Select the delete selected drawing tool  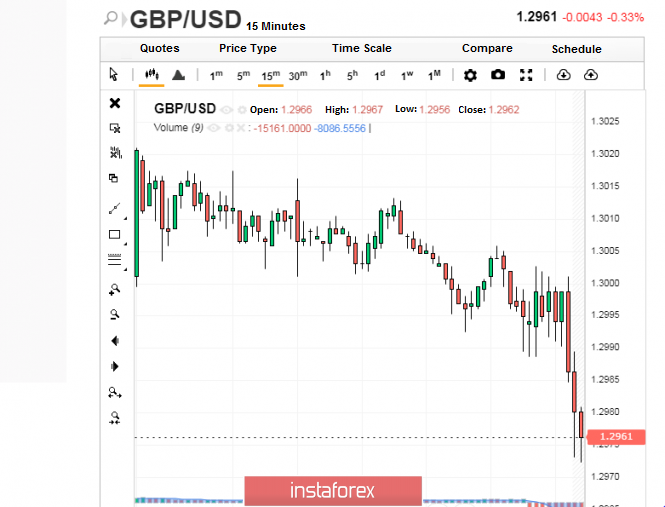tap(115, 128)
